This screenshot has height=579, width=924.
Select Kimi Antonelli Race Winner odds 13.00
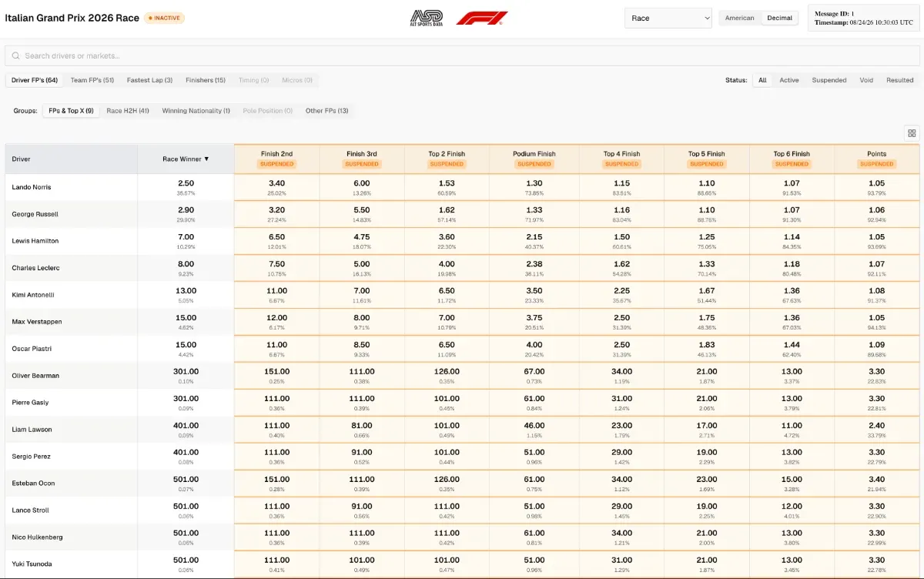(x=186, y=295)
